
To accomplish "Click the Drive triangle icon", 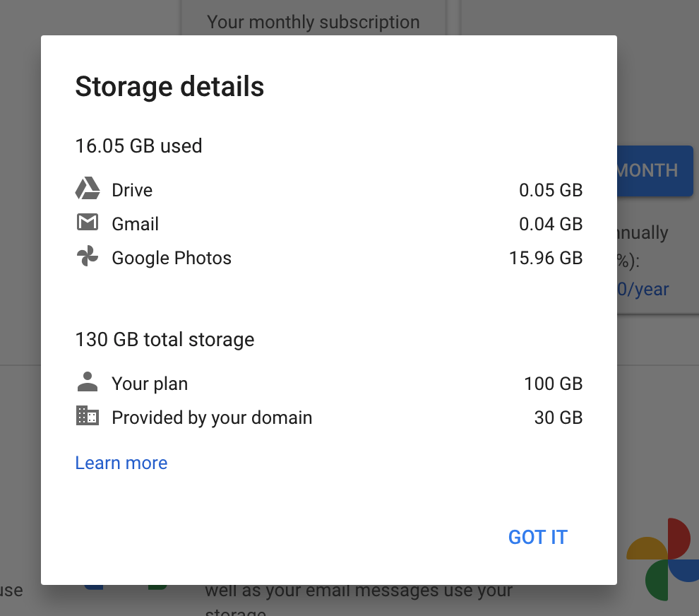I will [88, 189].
